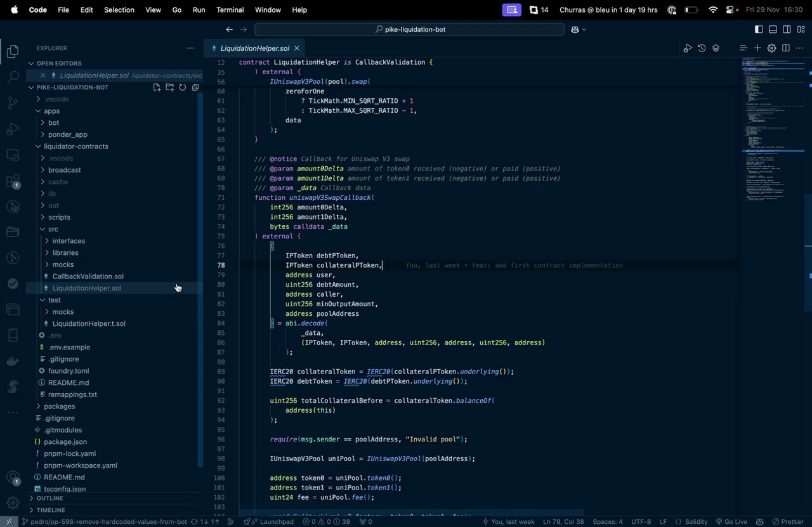Image resolution: width=812 pixels, height=527 pixels.
Task: Open the Terminal menu
Action: (230, 10)
